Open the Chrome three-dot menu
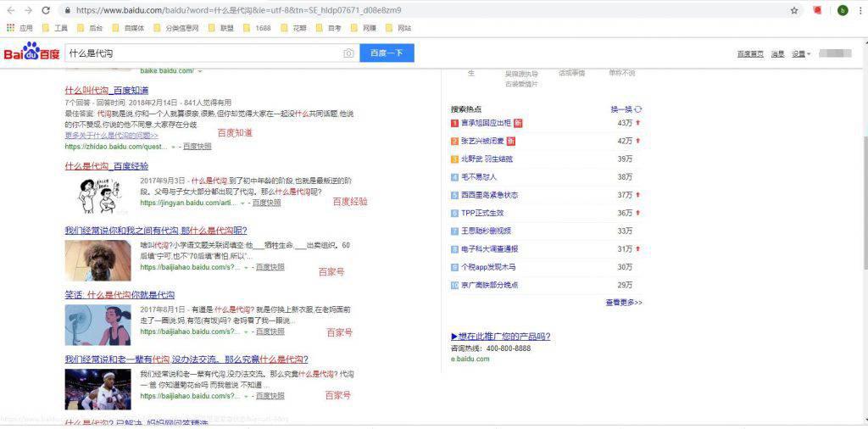The width and height of the screenshot is (868, 429). pos(861,10)
